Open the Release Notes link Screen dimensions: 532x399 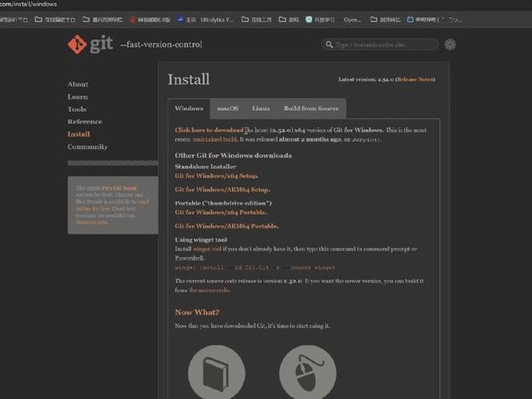(416, 79)
